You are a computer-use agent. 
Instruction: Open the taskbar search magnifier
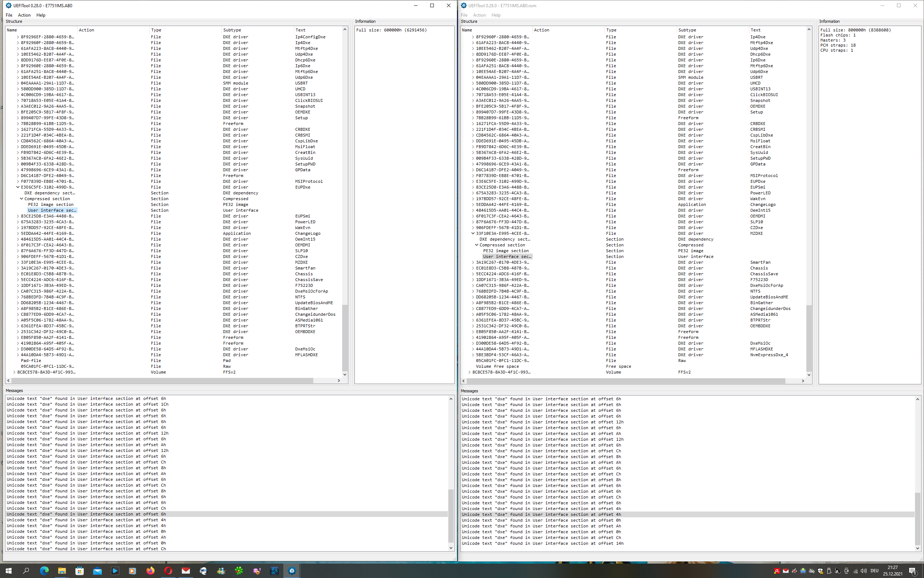[26, 571]
